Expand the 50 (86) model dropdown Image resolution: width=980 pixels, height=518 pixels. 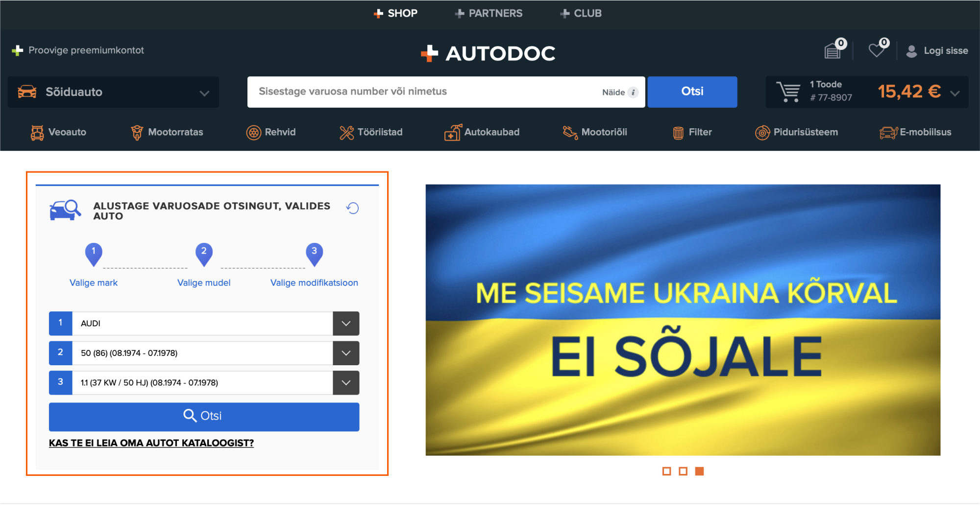346,353
